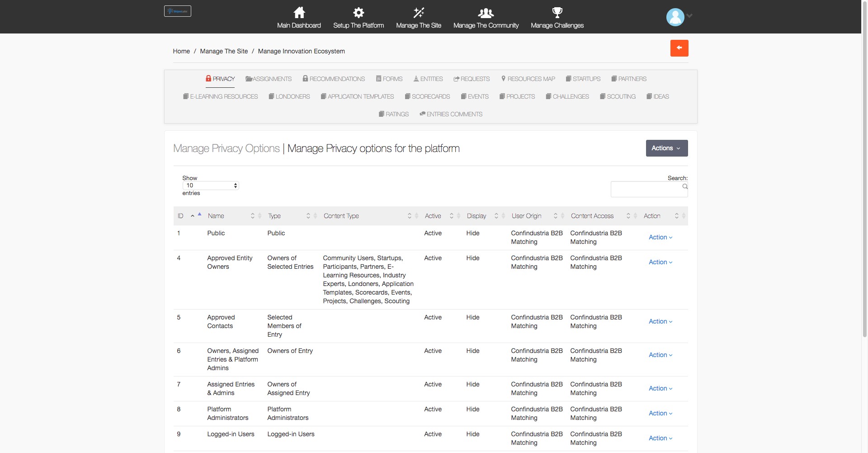Open the E-Learning Resources tab

[x=220, y=96]
